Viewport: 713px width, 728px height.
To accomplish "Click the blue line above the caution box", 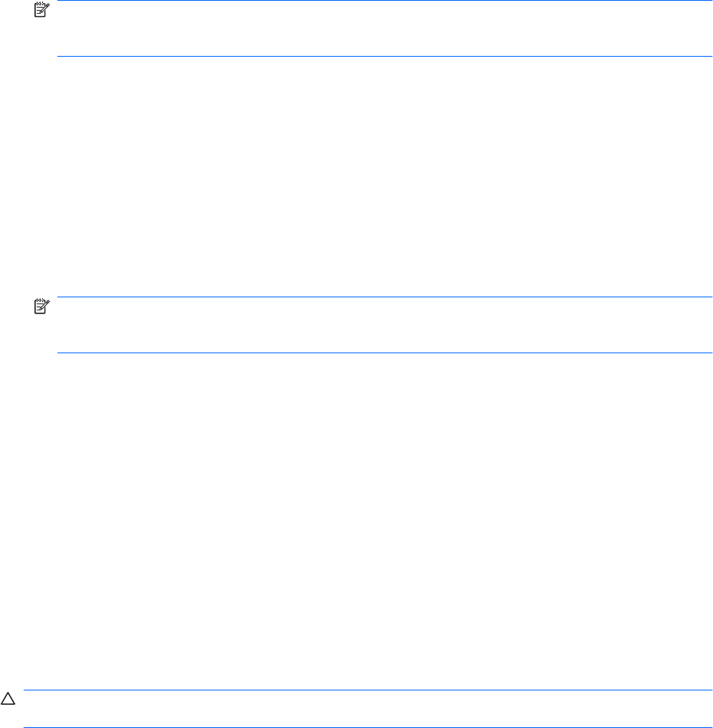I will pyautogui.click(x=368, y=690).
